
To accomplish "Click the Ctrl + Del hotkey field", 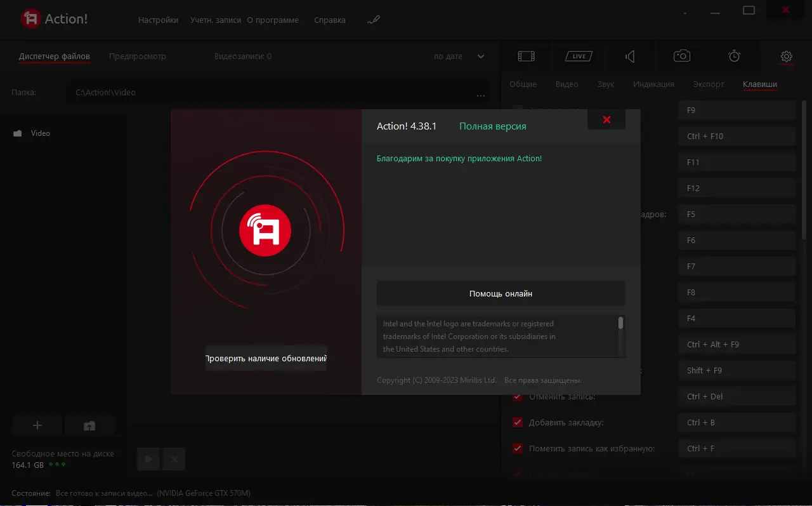I will (x=737, y=397).
